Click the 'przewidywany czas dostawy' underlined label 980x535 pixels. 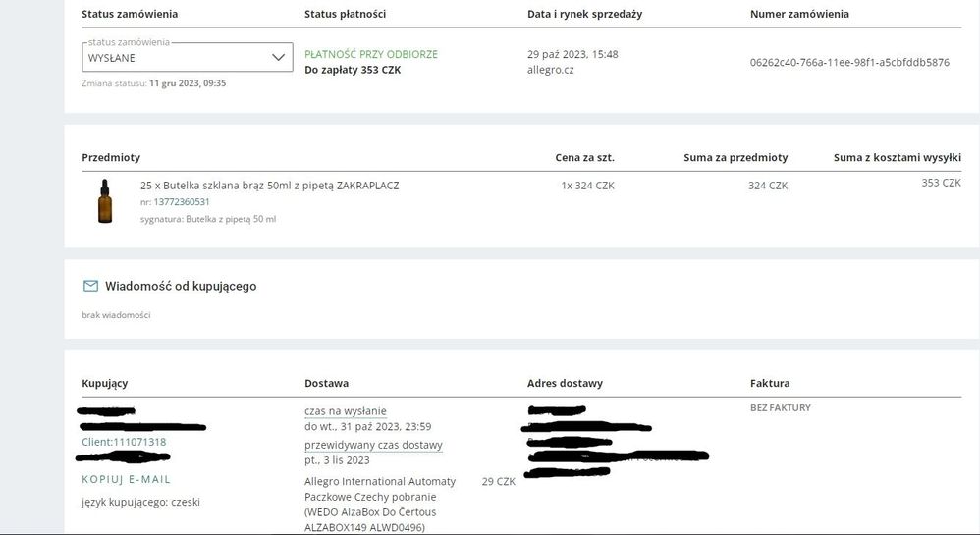373,445
